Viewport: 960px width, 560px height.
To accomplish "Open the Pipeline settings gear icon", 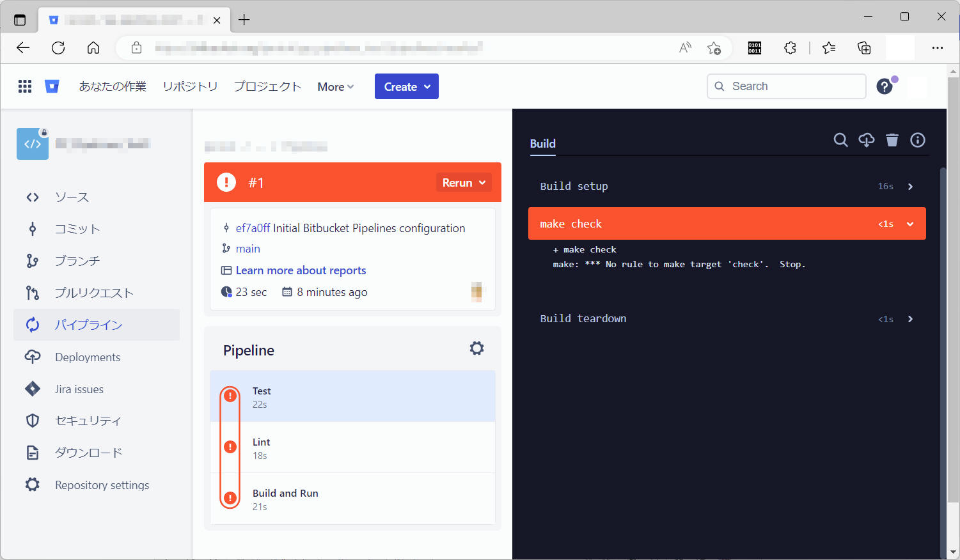I will tap(476, 348).
